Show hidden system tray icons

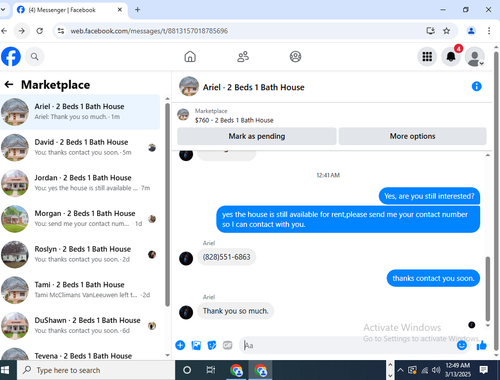tap(401, 370)
